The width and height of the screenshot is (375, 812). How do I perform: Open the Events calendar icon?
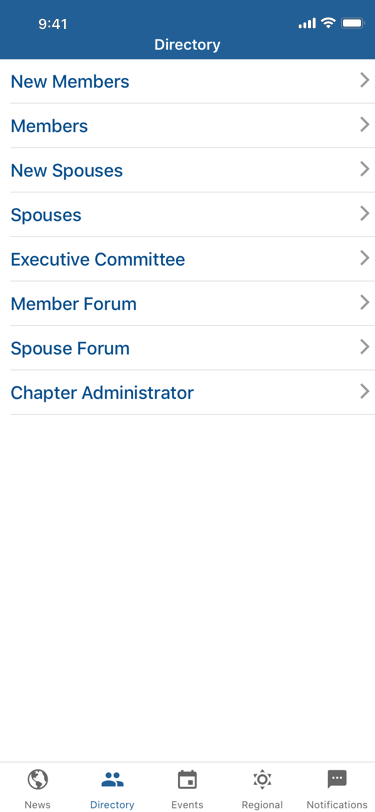(x=187, y=779)
